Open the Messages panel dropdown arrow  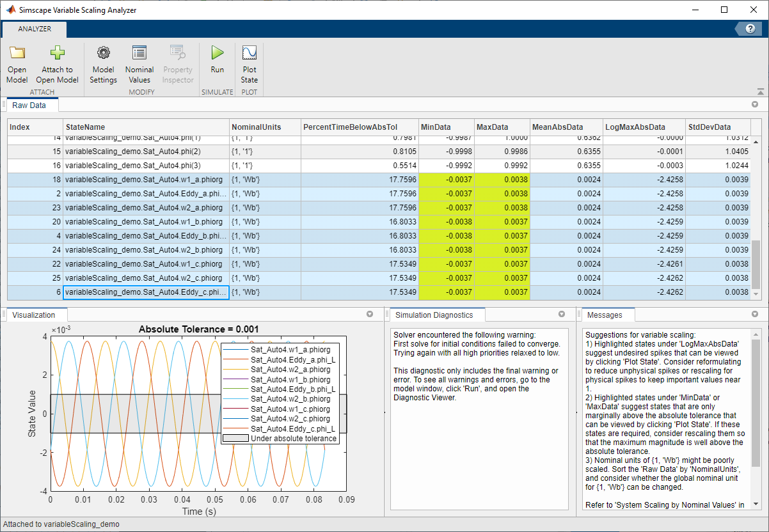coord(754,315)
